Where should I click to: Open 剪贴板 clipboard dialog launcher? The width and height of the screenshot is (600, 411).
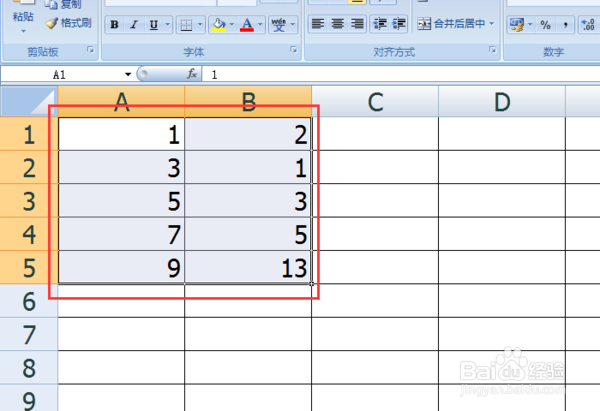point(91,49)
